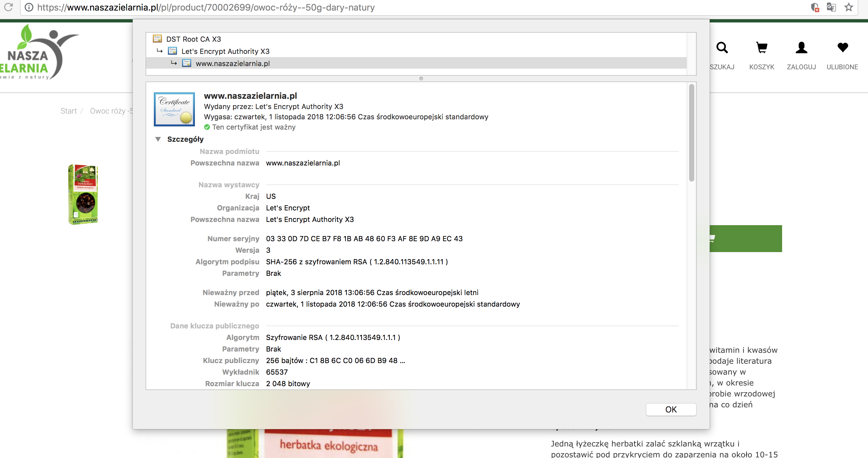Image resolution: width=868 pixels, height=458 pixels.
Task: Open search via SZUKAJ magnifier icon
Action: (722, 48)
